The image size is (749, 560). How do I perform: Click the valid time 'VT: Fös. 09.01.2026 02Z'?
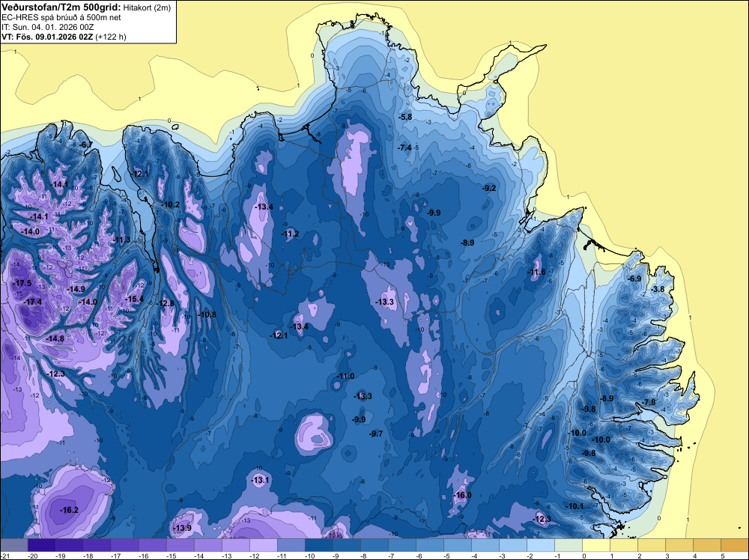coord(47,37)
